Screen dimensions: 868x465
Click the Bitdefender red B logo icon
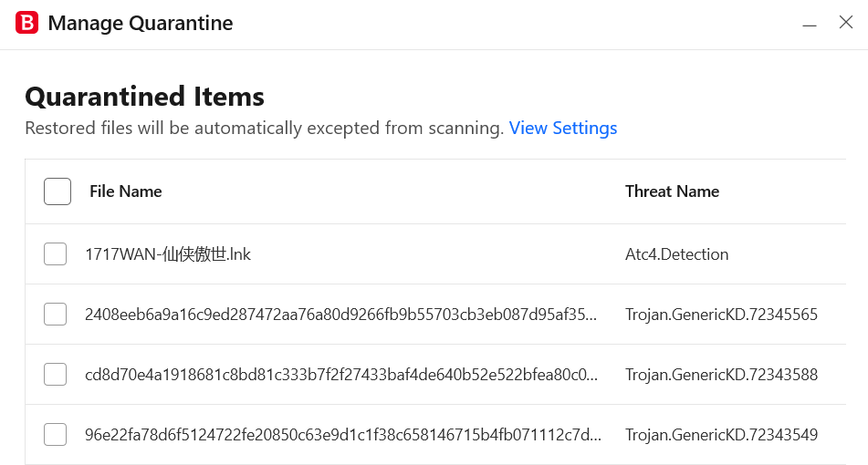[x=26, y=23]
